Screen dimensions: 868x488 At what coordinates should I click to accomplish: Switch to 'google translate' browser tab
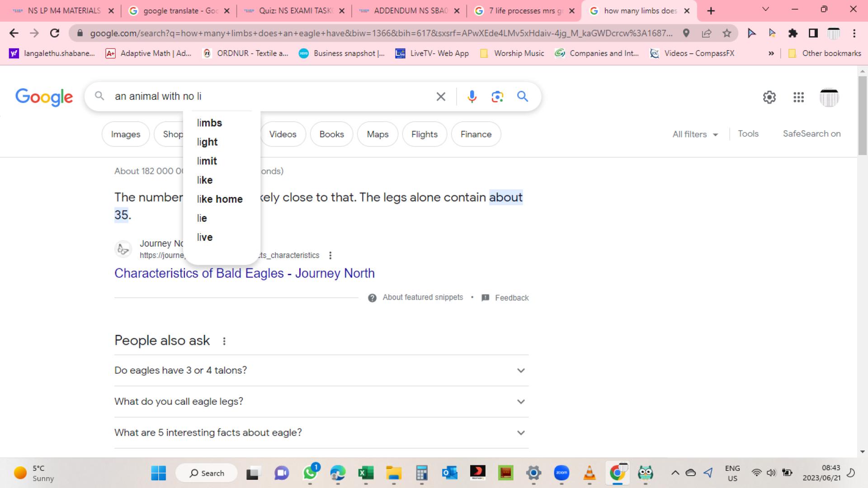point(179,11)
